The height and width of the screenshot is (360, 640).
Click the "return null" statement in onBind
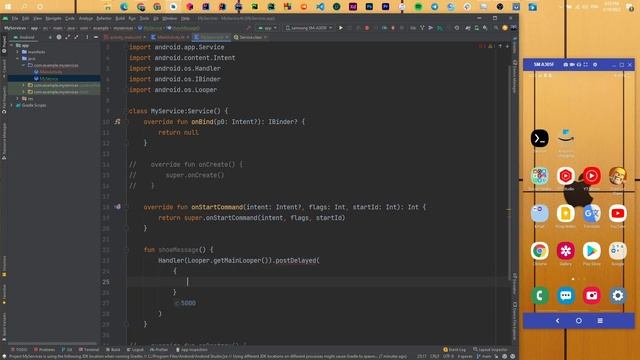tap(178, 132)
